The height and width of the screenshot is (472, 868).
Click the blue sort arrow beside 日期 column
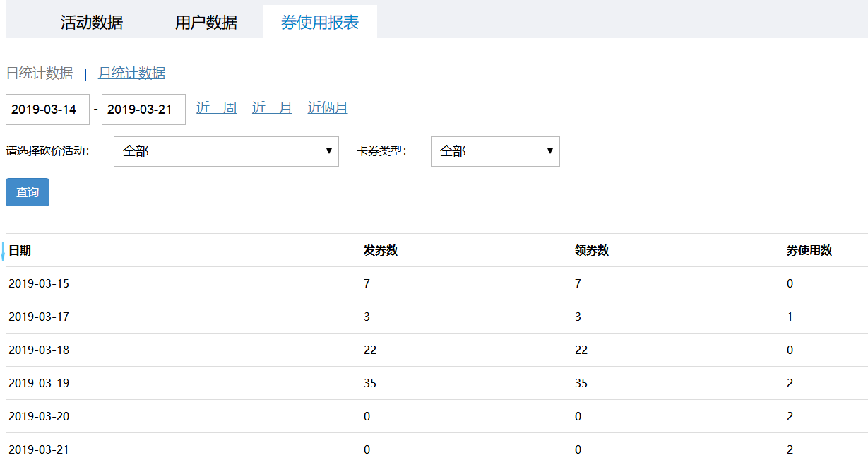pos(4,252)
